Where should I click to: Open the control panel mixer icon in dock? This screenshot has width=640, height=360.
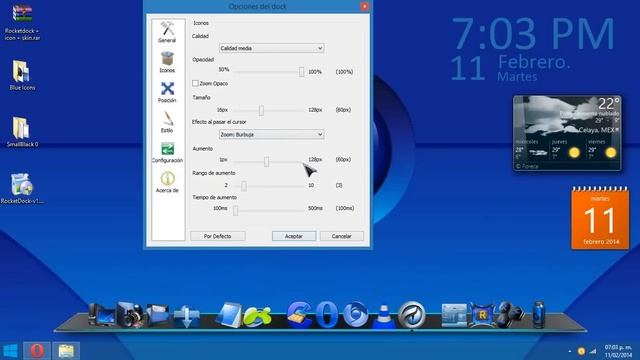point(454,316)
